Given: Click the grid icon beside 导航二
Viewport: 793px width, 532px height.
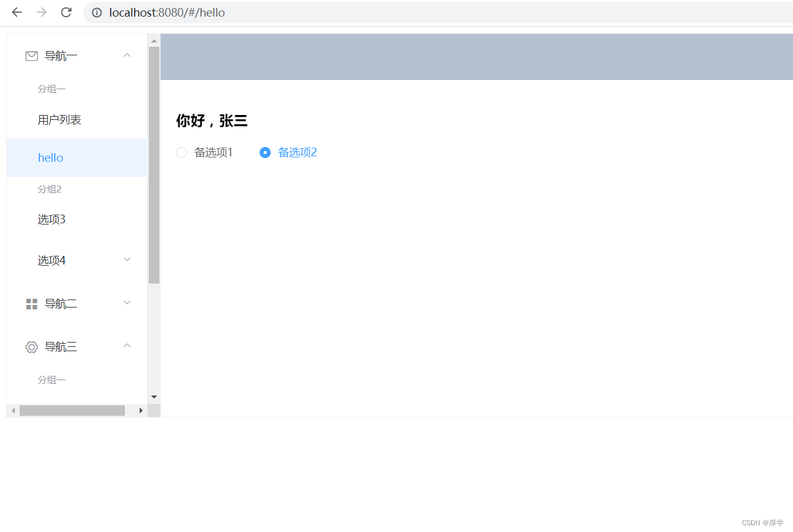Looking at the screenshot, I should (x=31, y=304).
